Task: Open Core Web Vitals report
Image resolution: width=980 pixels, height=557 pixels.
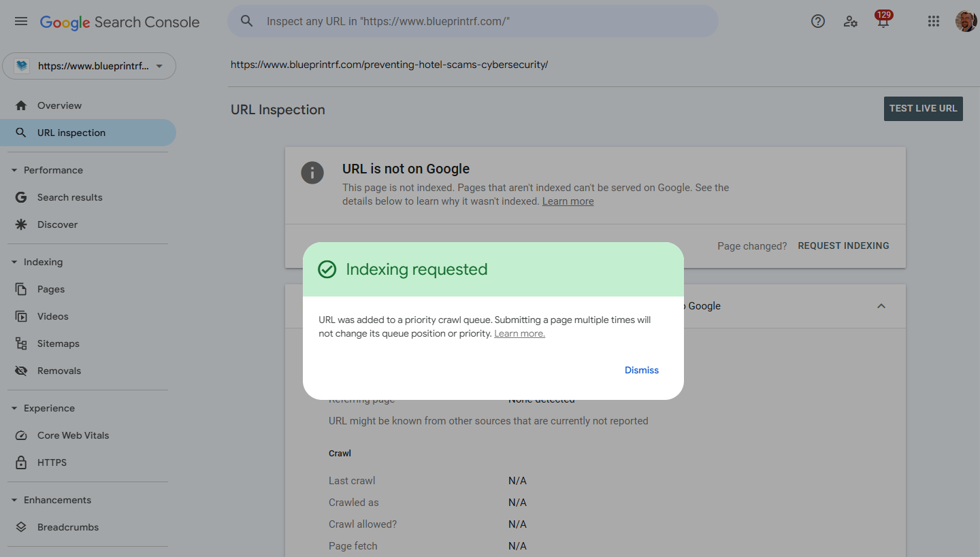Action: pos(73,435)
